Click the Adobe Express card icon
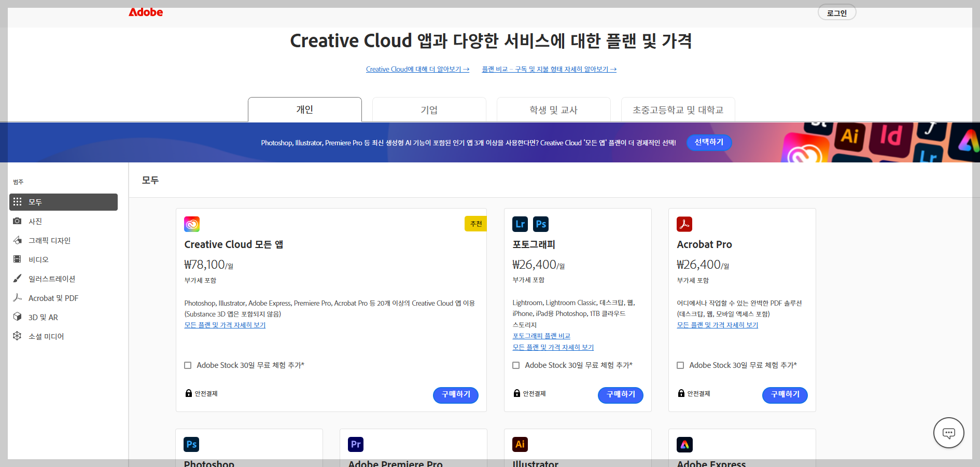This screenshot has height=467, width=980. click(x=684, y=445)
